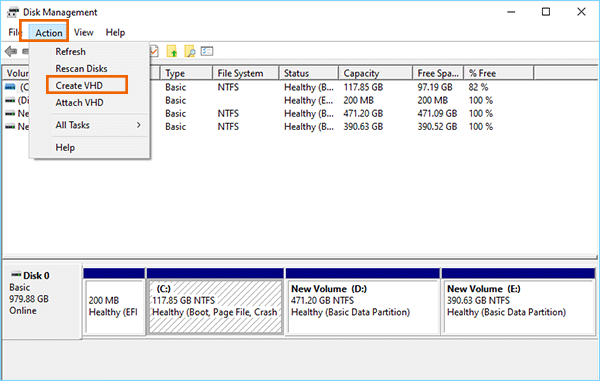This screenshot has height=381, width=600.
Task: Select the New Volume (E:) partition block
Action: 518,302
